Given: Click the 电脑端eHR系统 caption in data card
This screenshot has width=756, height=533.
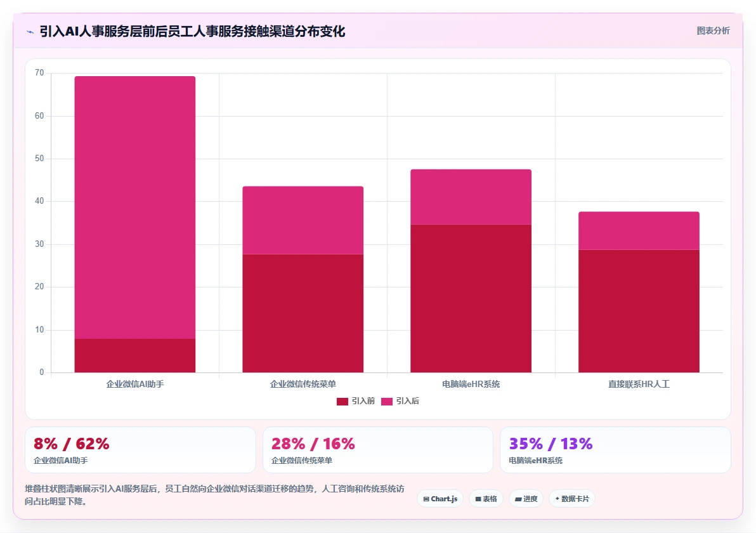Looking at the screenshot, I should 536,461.
